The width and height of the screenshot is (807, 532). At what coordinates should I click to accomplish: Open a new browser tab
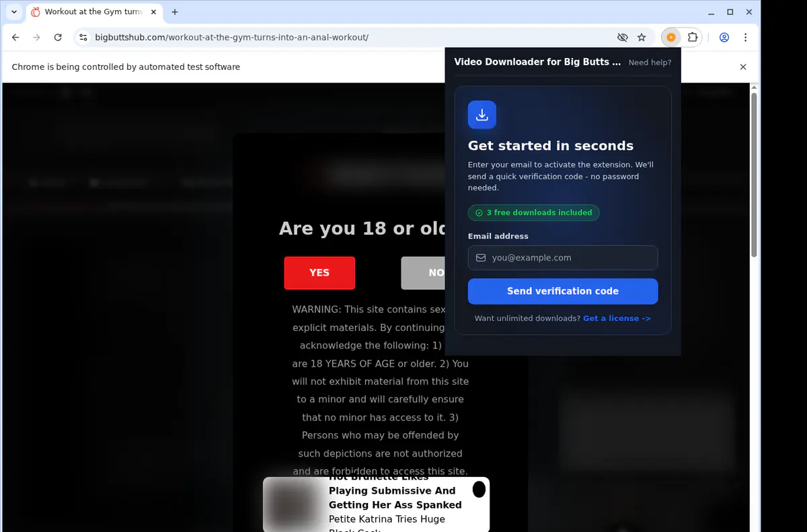pyautogui.click(x=175, y=12)
